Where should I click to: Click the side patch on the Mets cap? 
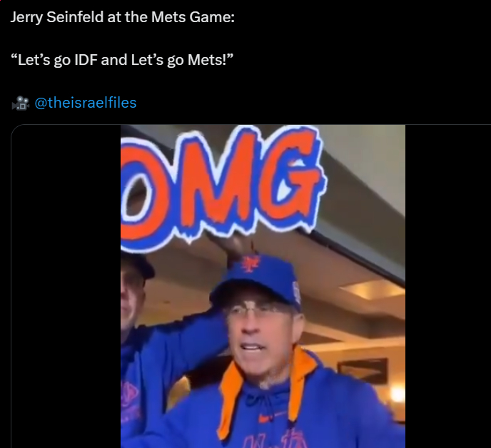(295, 290)
